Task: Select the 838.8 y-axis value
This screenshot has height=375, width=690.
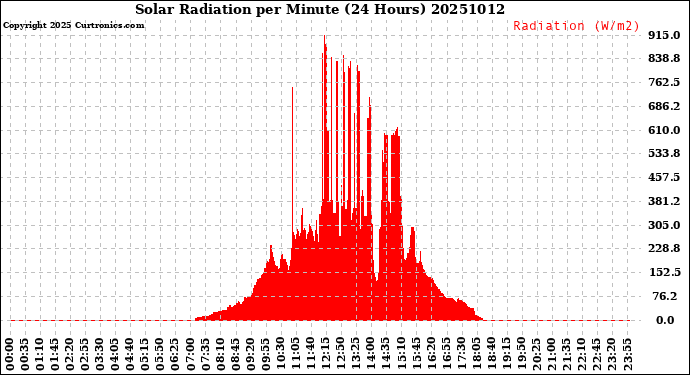Action: click(664, 59)
